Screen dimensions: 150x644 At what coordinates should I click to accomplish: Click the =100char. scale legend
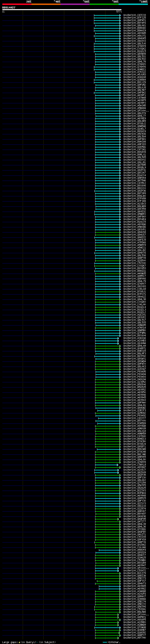coord(112,642)
